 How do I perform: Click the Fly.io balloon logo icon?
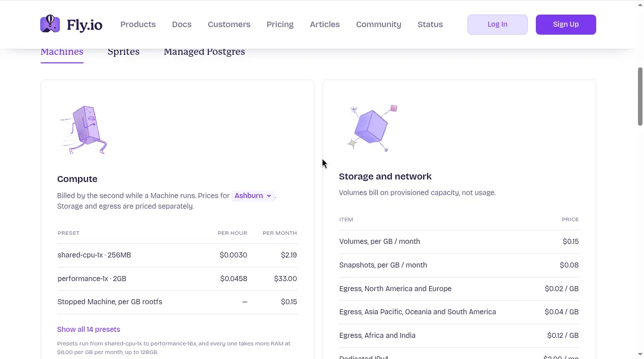click(50, 24)
